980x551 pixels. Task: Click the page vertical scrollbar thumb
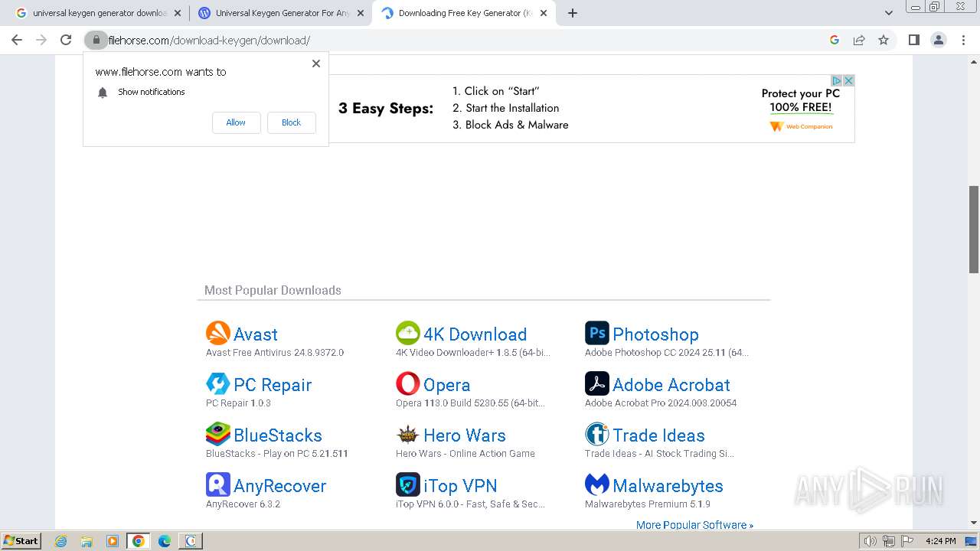[974, 229]
